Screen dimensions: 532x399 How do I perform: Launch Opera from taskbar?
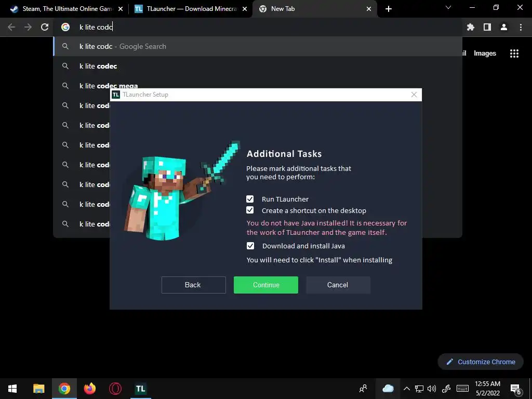(115, 389)
